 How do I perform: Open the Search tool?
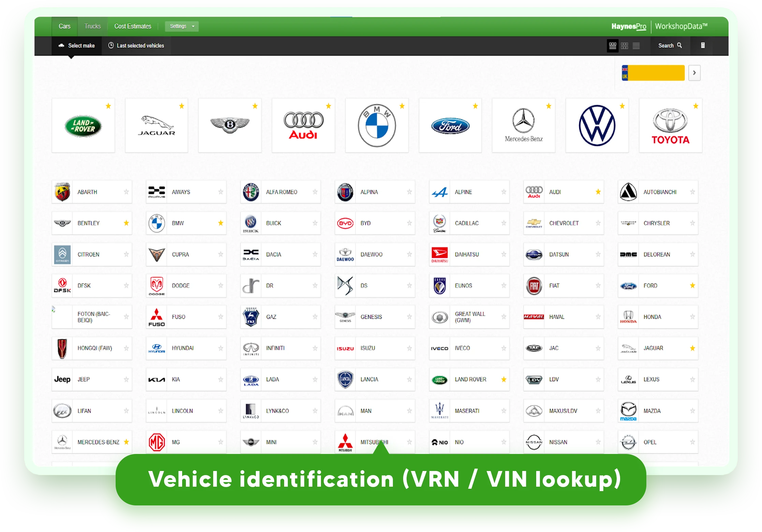tap(670, 45)
